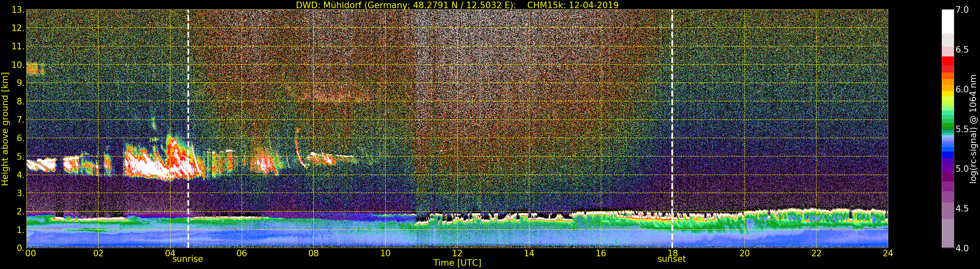
Task: Click the white top segment of the colorbar
Action: click(948, 21)
